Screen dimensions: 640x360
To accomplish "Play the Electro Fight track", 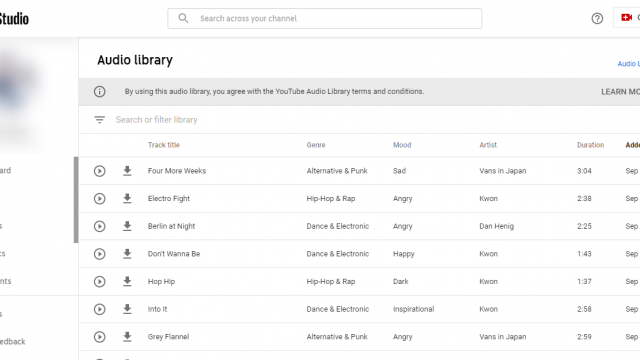I will [x=100, y=199].
